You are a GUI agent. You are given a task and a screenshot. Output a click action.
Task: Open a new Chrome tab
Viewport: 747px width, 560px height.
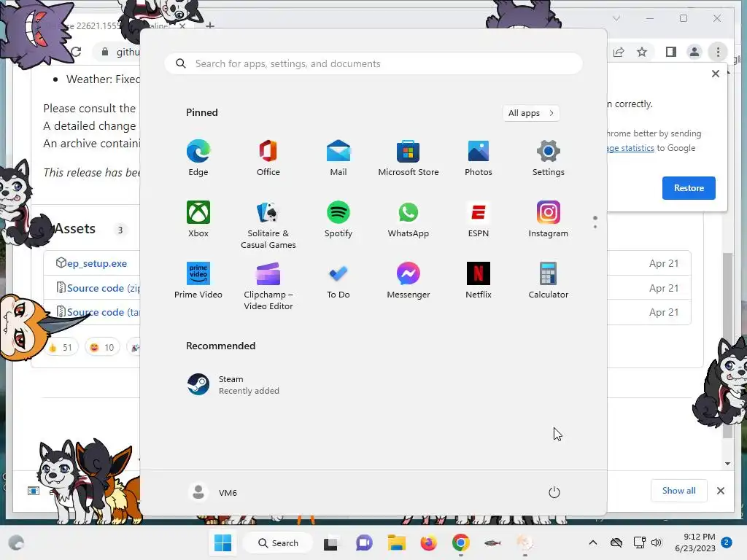pos(210,26)
